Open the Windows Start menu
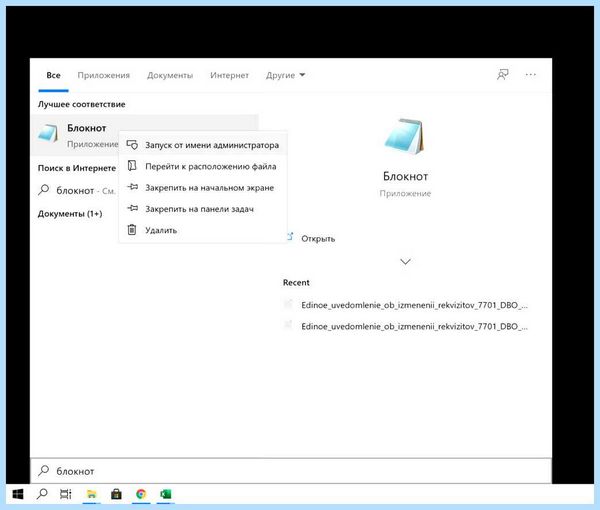The width and height of the screenshot is (600, 510). (18, 494)
